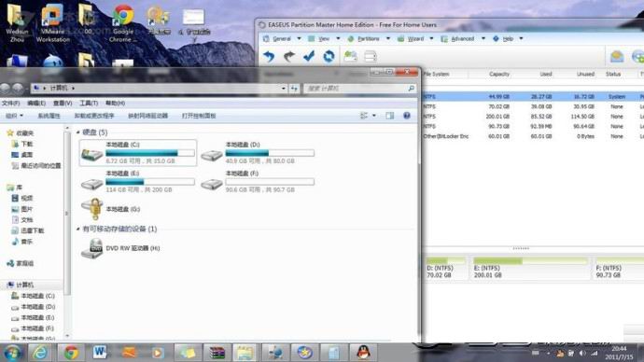Click the Open Control Panel toolbar button
The height and width of the screenshot is (362, 644).
(x=199, y=116)
